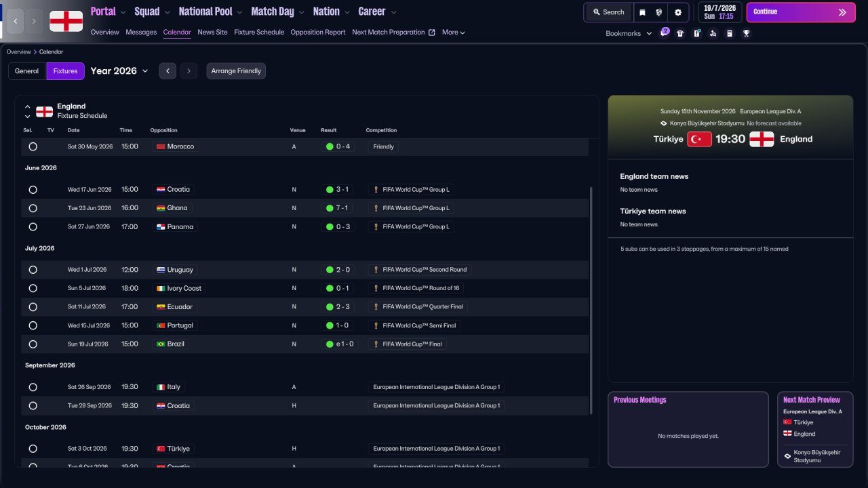Select the radio button for Panama fixture

33,227
